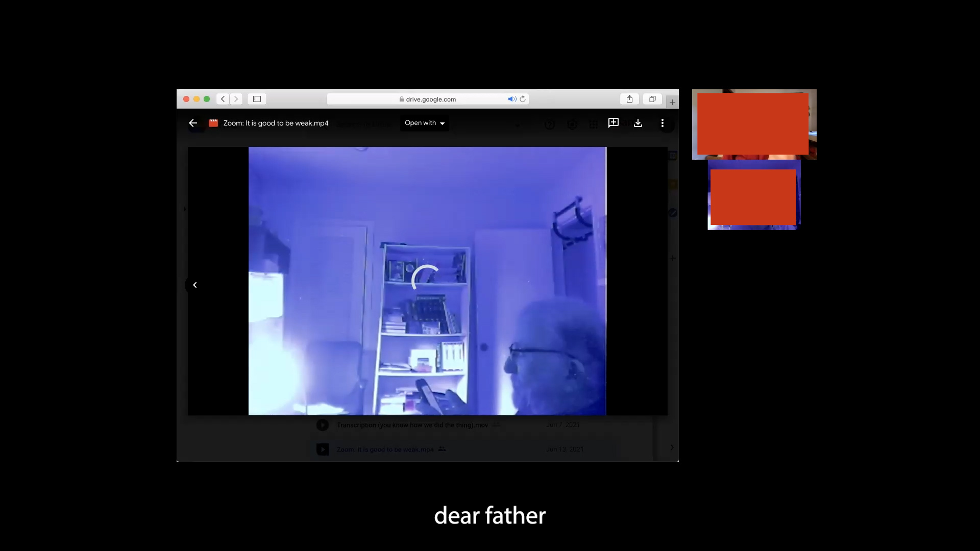Click the dimmed Drive settings gear
Screen dimensions: 980x551
click(x=572, y=124)
